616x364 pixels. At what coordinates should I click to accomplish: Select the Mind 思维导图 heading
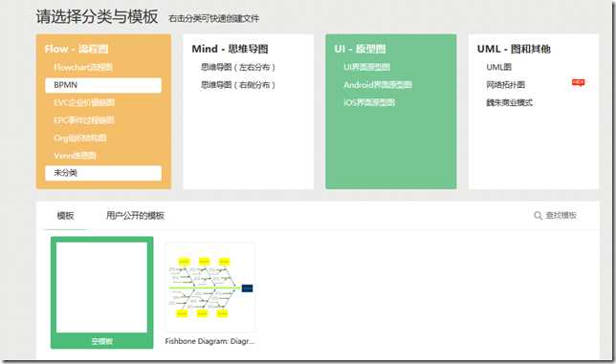[x=230, y=49]
